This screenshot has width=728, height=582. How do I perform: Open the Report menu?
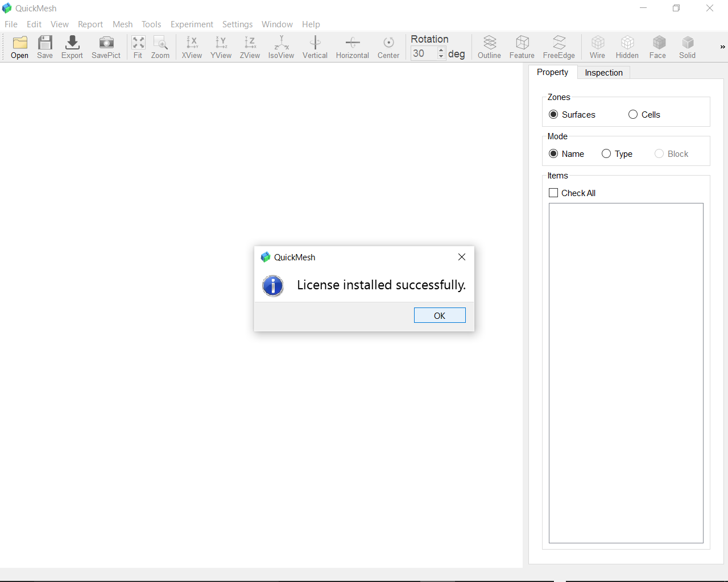coord(90,24)
